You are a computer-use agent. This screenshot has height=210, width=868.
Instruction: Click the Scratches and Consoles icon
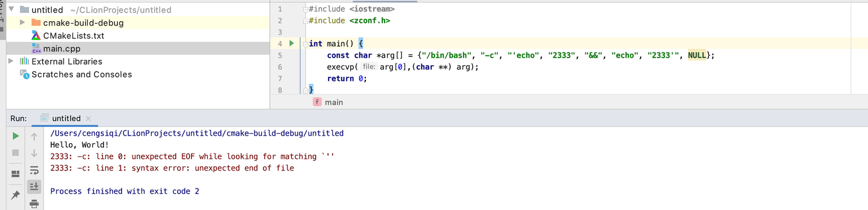point(24,74)
